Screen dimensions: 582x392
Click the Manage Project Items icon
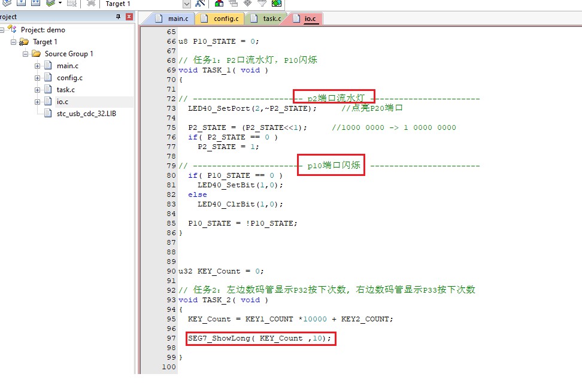219,4
